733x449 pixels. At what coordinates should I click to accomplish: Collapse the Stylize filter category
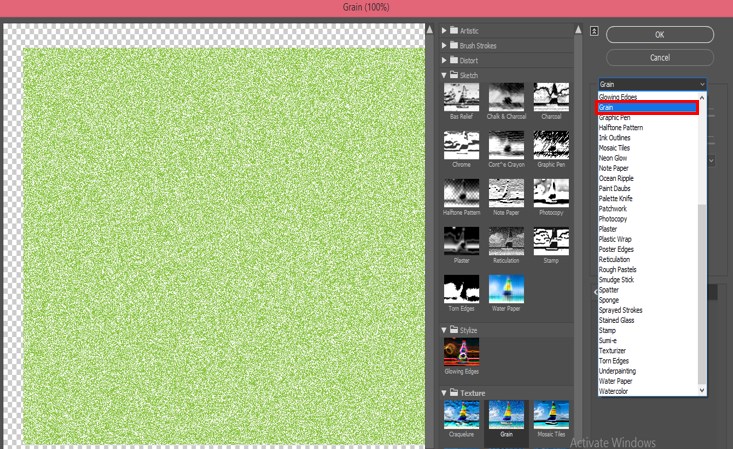click(444, 330)
